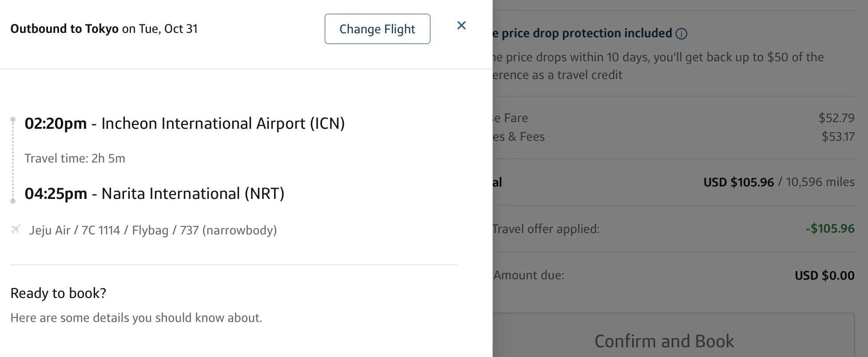Viewport: 868px width, 357px height.
Task: Click the $52.79 base fare amount
Action: point(836,118)
